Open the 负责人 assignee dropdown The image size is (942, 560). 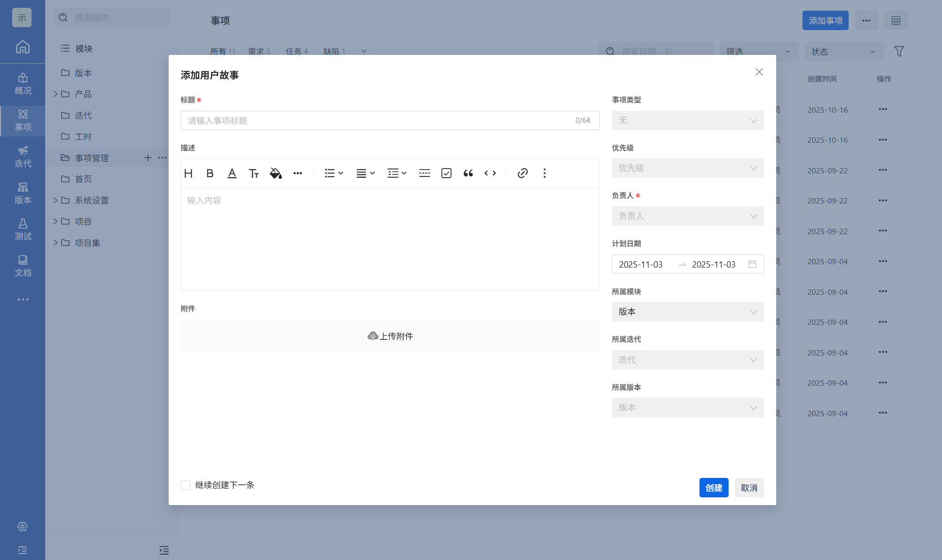coord(687,216)
